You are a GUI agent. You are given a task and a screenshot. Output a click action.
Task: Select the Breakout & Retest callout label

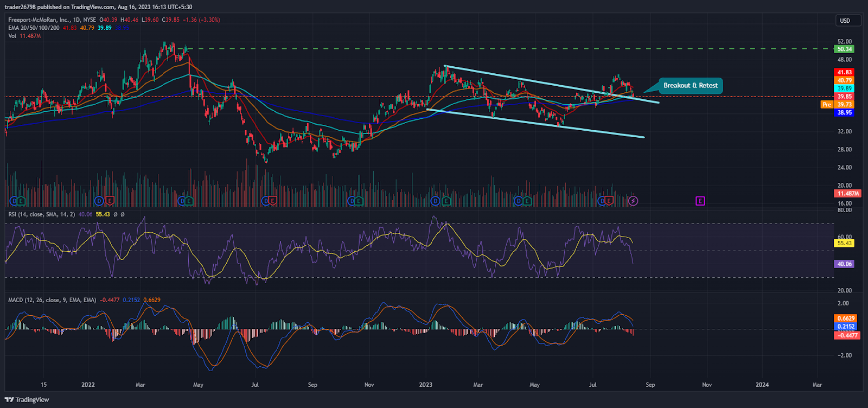click(x=690, y=85)
